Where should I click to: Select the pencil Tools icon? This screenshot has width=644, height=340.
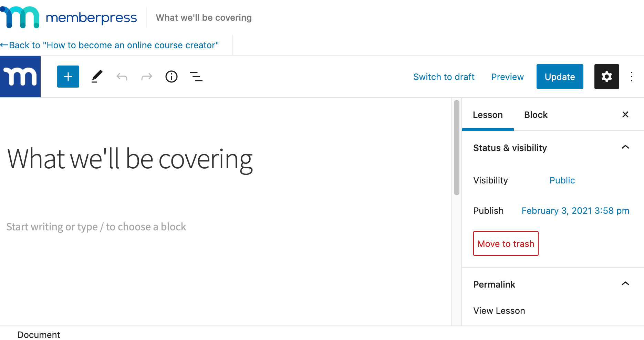[x=97, y=77]
